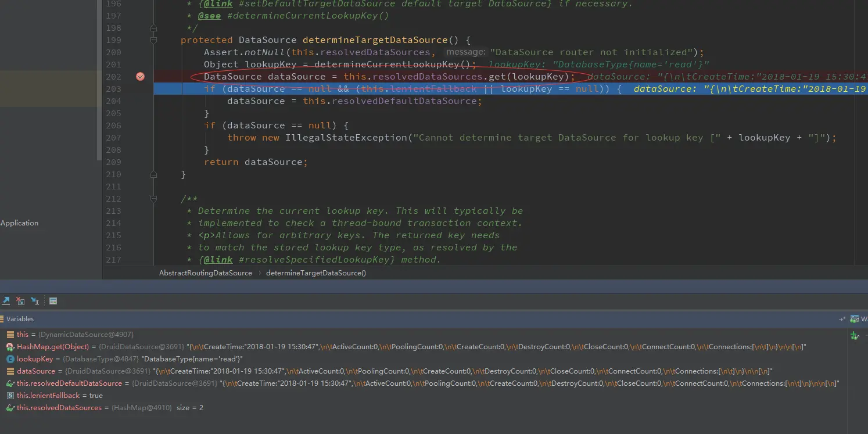This screenshot has height=434, width=868.
Task: Click the #determineCurrentLookupKey() @see reference
Action: coord(308,16)
